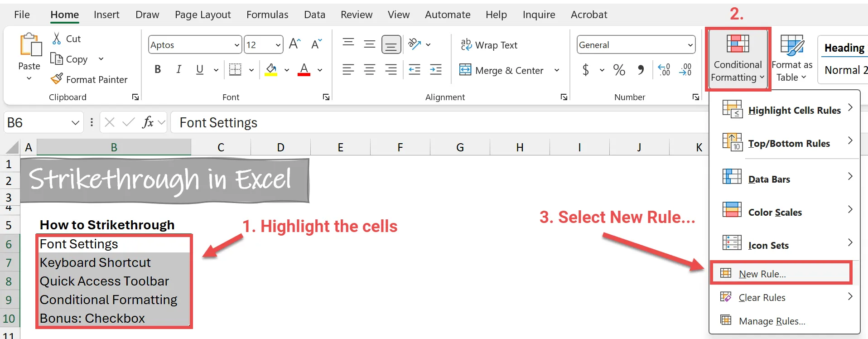Open the Page Layout ribbon tab

203,15
